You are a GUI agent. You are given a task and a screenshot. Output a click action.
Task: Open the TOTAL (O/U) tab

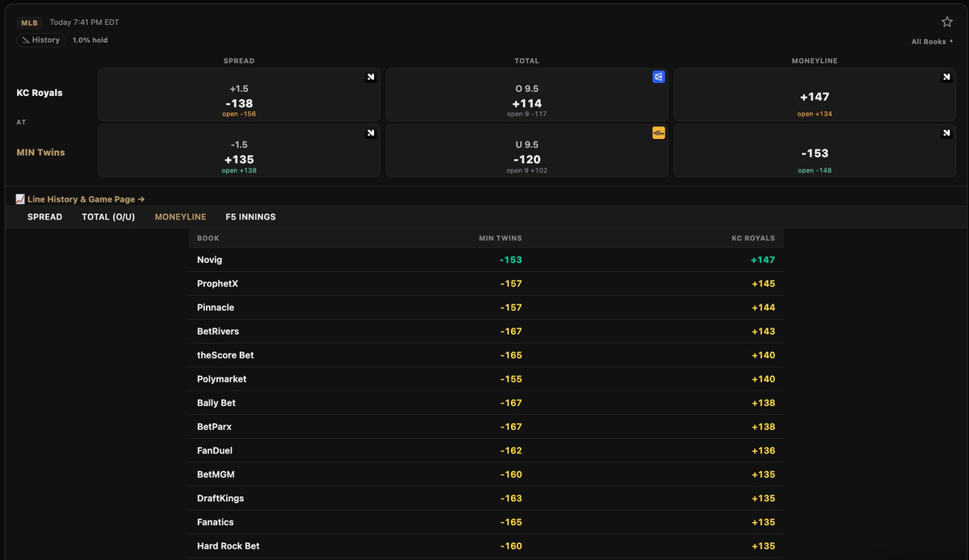108,217
